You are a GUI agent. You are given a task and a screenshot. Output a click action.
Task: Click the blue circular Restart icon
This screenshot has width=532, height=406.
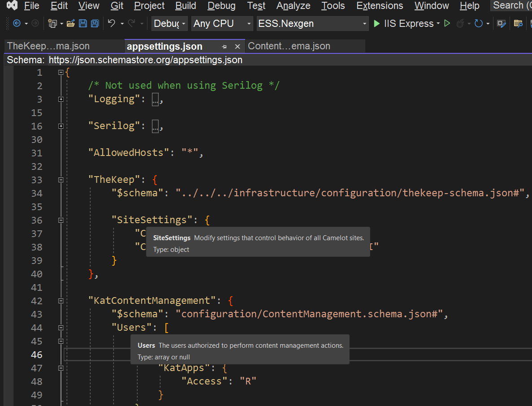[478, 23]
